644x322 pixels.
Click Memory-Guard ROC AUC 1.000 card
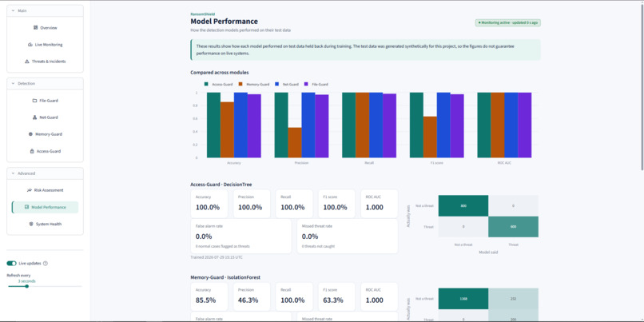(x=380, y=296)
